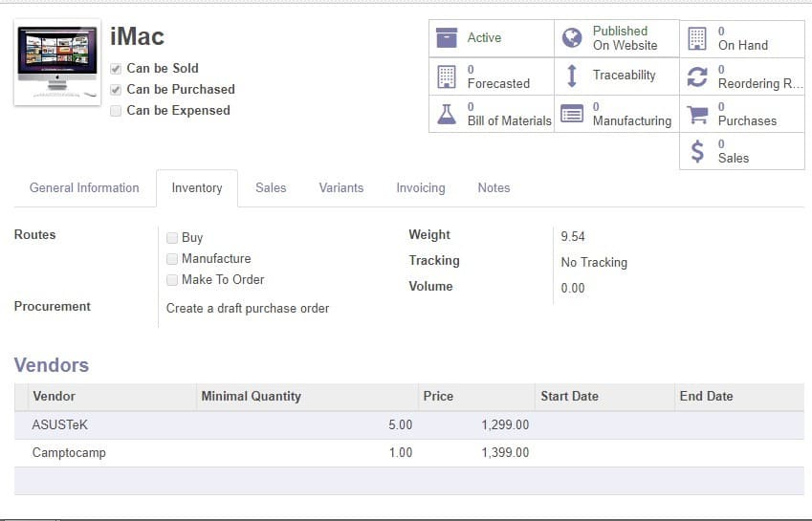Check the Manufacture route checkbox
Viewport: 812px width, 521px height.
tap(172, 259)
